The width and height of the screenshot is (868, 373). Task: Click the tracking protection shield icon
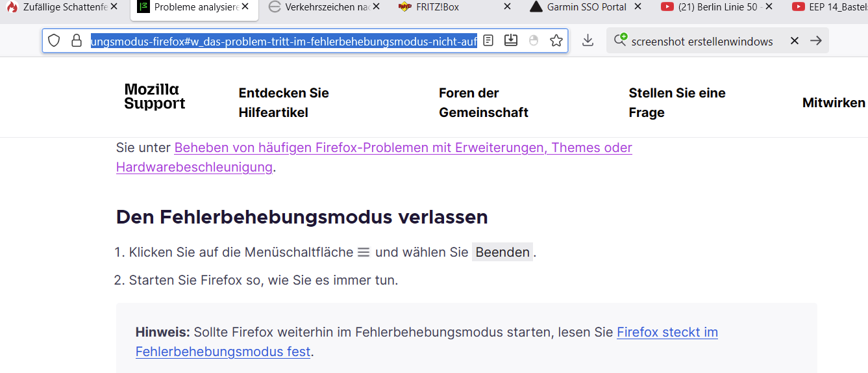[55, 41]
